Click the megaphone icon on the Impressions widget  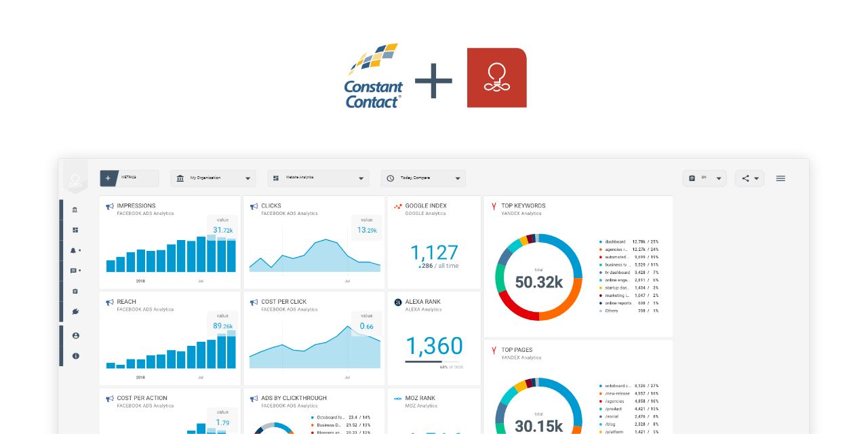109,206
